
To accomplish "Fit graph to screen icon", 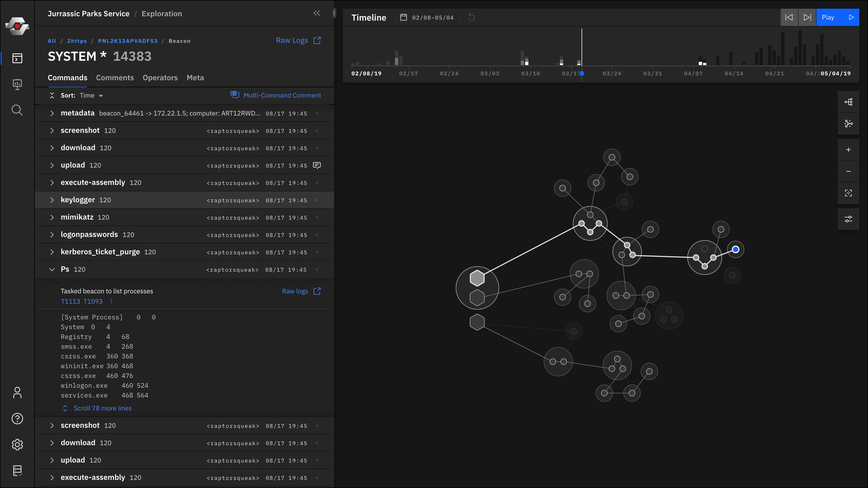I will click(x=848, y=193).
